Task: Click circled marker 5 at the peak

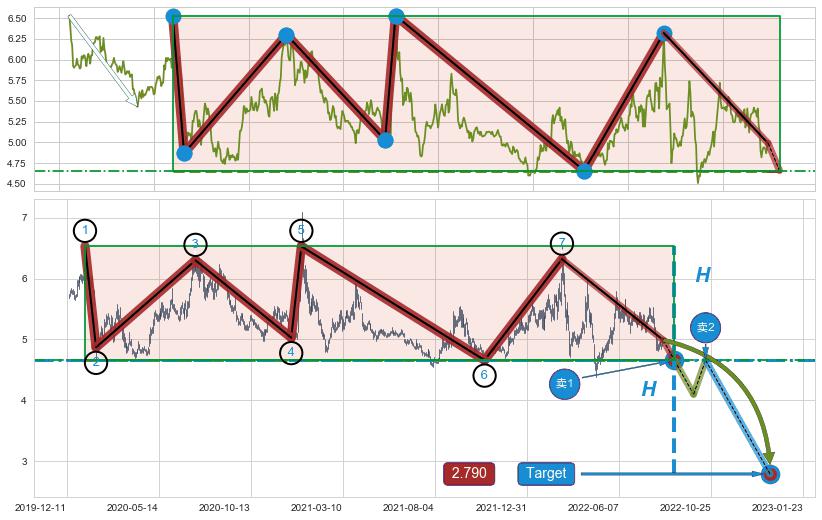Action: click(x=301, y=231)
